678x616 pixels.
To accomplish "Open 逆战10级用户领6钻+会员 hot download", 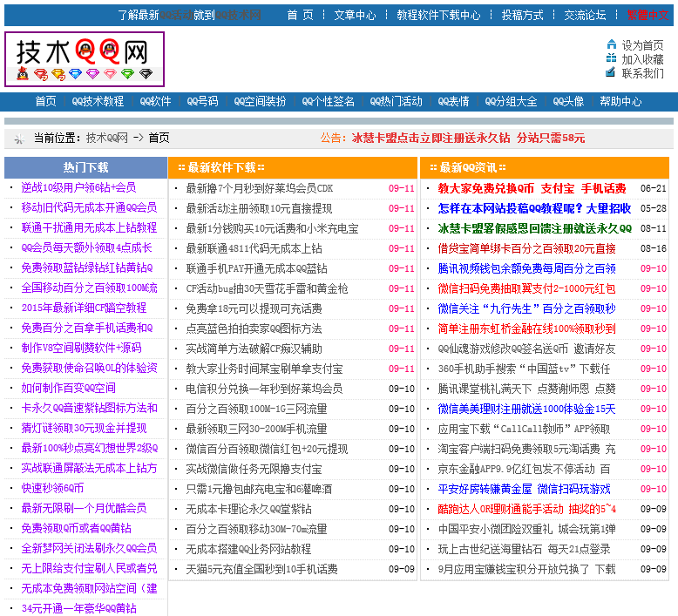I will point(78,187).
